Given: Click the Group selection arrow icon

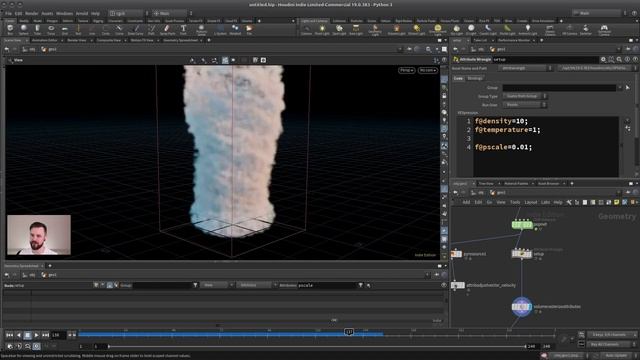Looking at the screenshot, I should point(628,88).
